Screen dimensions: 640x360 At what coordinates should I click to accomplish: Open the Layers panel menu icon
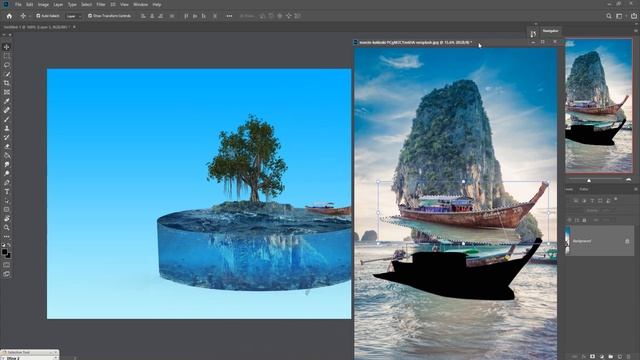pos(636,189)
